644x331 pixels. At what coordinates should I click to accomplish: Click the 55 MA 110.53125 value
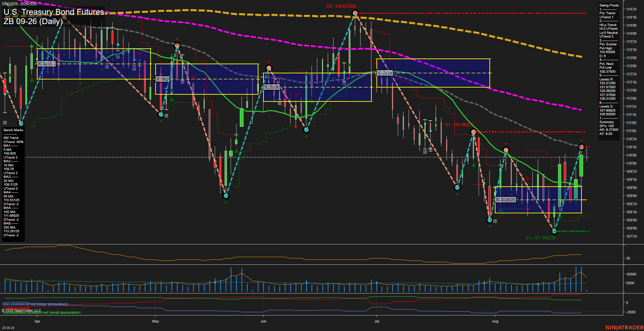(11, 200)
